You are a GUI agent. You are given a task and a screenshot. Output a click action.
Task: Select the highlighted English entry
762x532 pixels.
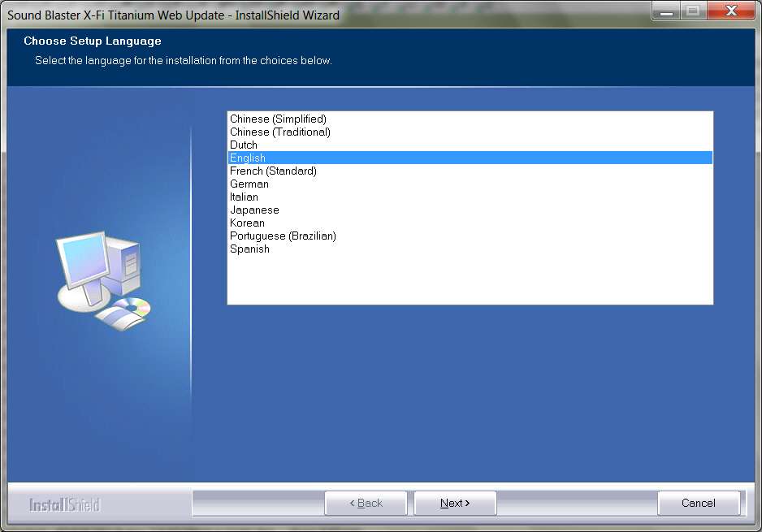tap(470, 158)
